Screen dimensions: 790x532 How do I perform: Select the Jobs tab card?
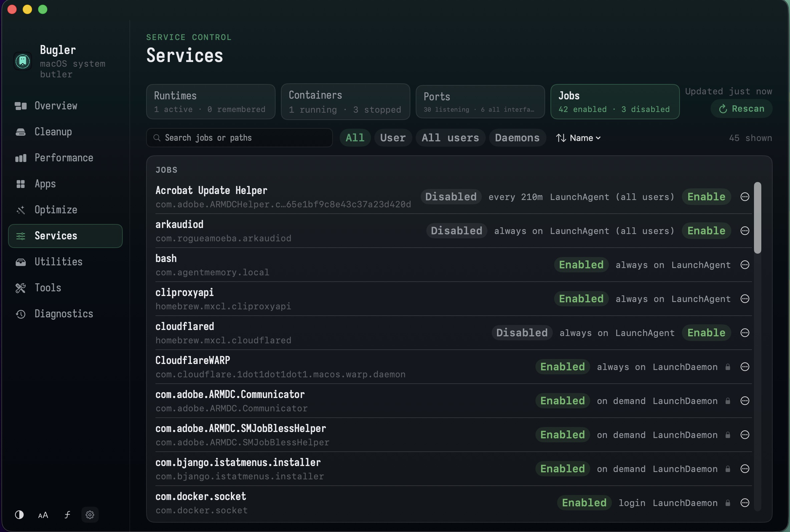[x=615, y=102]
